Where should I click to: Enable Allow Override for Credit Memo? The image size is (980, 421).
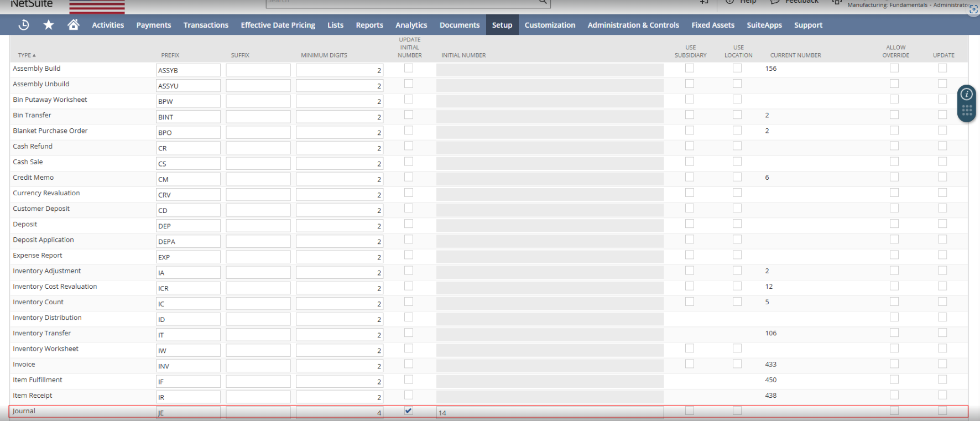point(894,177)
